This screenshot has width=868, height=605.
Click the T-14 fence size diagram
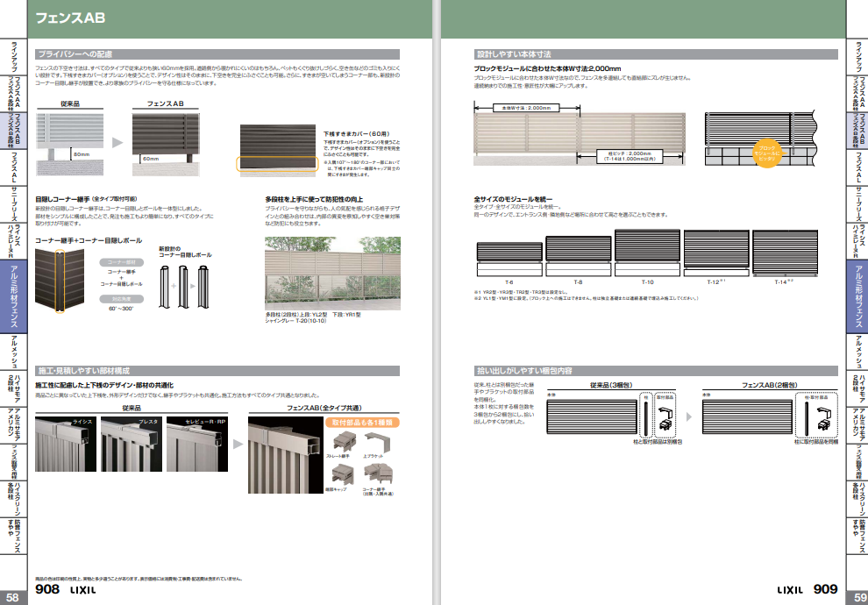click(785, 253)
